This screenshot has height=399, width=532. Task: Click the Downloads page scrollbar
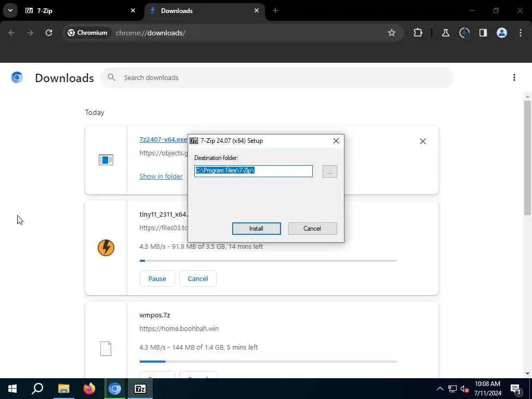pos(527,158)
